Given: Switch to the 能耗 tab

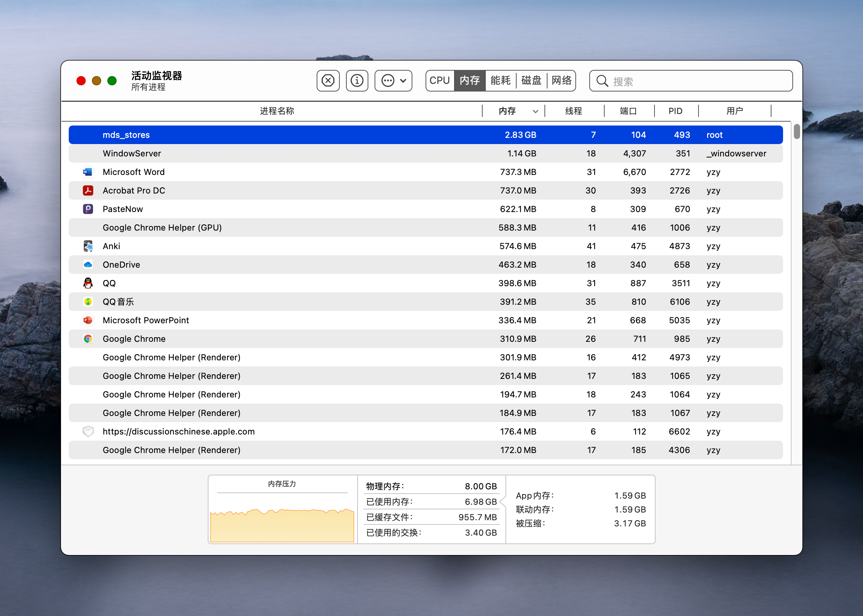Looking at the screenshot, I should pyautogui.click(x=500, y=81).
